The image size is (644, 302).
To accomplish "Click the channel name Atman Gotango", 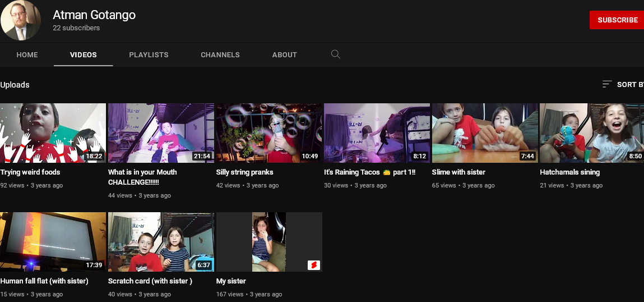I will click(94, 15).
